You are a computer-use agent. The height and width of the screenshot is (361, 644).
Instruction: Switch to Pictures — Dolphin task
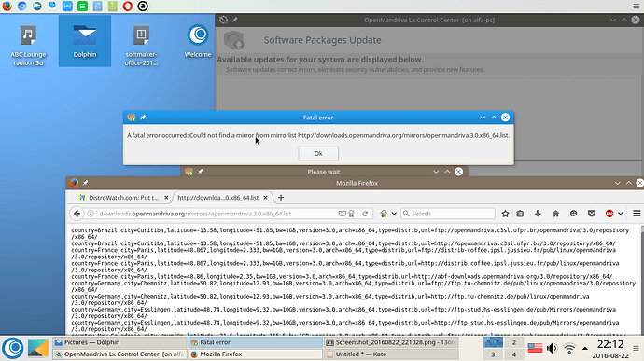pyautogui.click(x=119, y=342)
